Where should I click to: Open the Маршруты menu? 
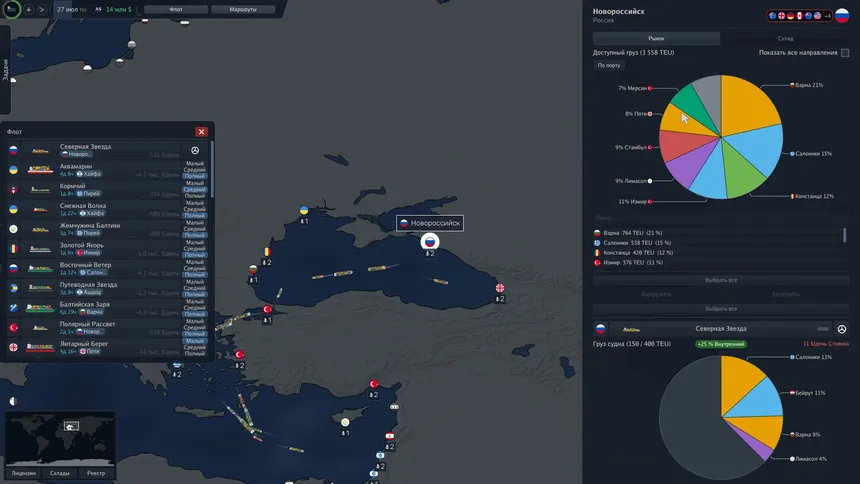tap(236, 9)
